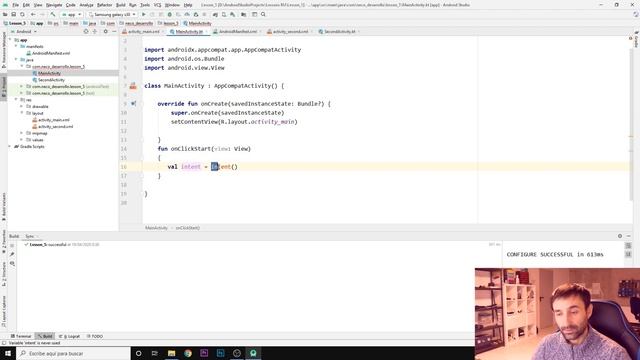Click the Sync refresh toolbar icon
640x360 pixels.
(x=22, y=14)
